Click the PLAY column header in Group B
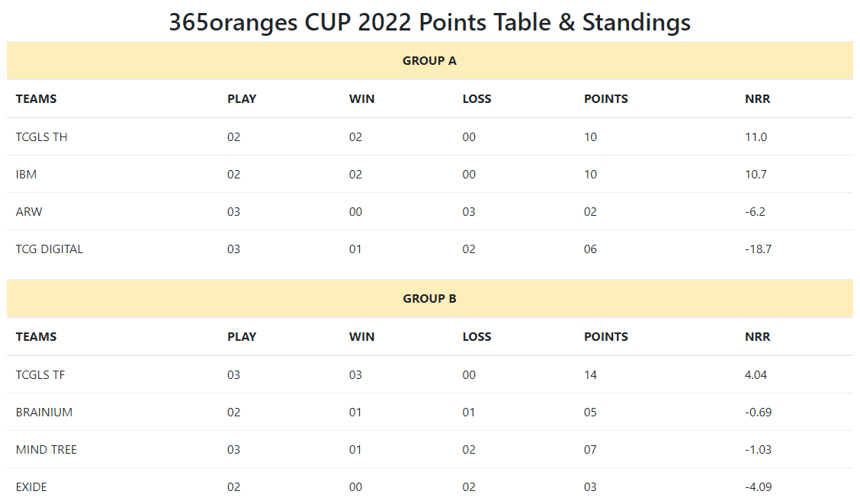The width and height of the screenshot is (860, 504). (242, 337)
